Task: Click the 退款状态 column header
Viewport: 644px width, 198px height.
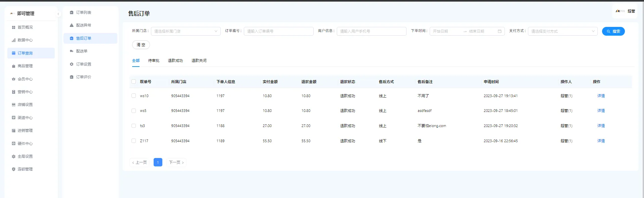Action: [x=347, y=82]
